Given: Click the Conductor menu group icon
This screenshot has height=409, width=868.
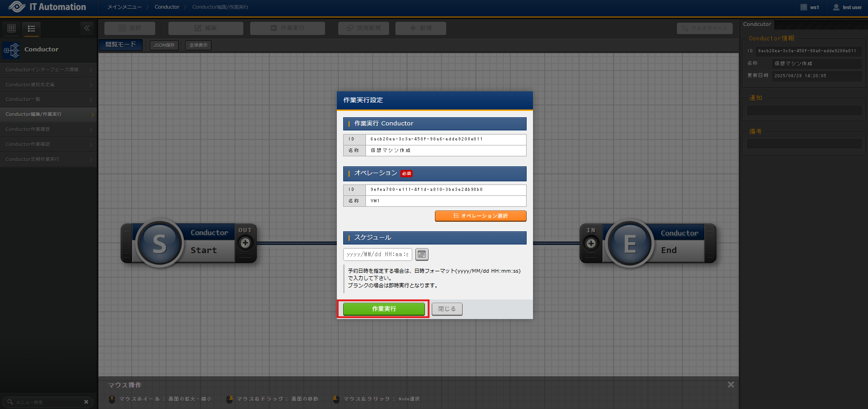Looking at the screenshot, I should click(x=12, y=50).
